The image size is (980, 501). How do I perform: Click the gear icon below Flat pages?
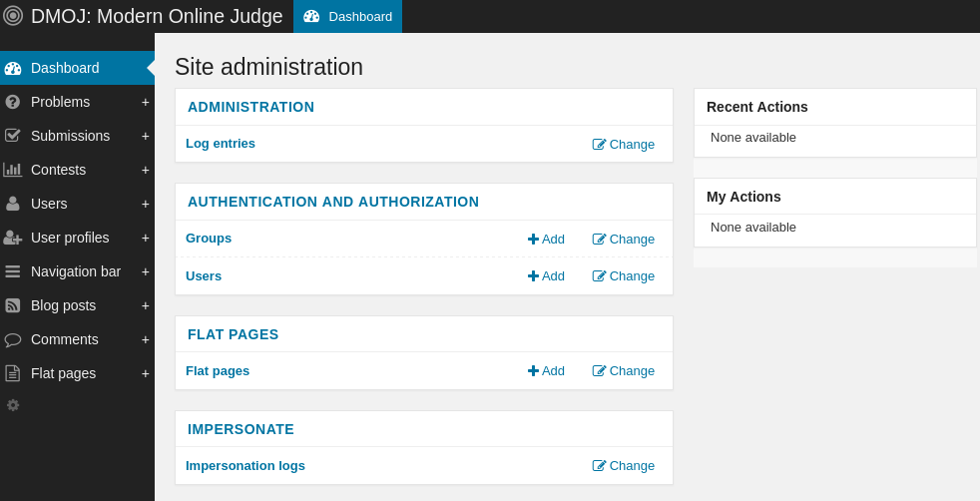point(13,405)
